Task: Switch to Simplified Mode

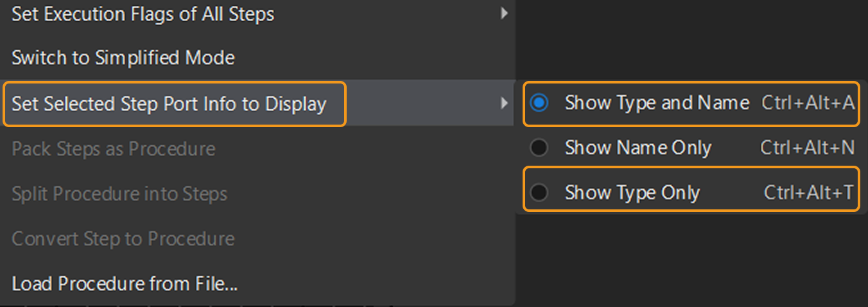Action: point(123,58)
